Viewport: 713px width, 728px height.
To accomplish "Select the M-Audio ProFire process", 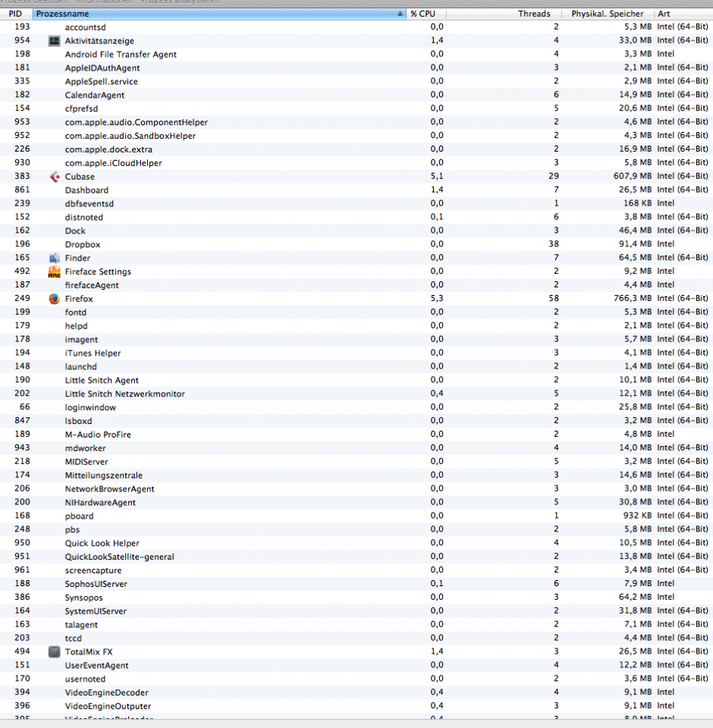I will coord(98,435).
